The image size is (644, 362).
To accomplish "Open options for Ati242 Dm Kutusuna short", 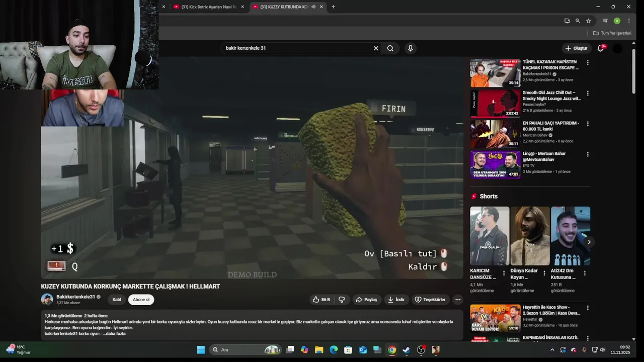I will (585, 274).
